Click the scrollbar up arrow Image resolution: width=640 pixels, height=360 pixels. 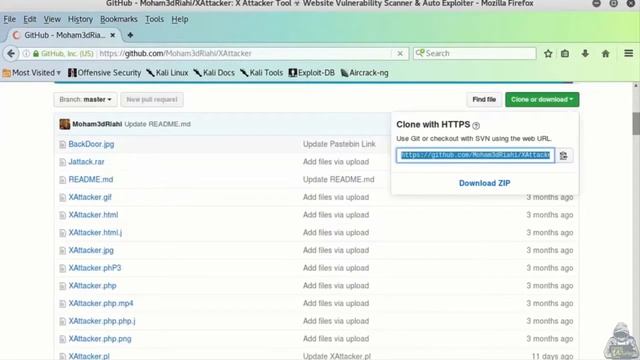tap(636, 86)
